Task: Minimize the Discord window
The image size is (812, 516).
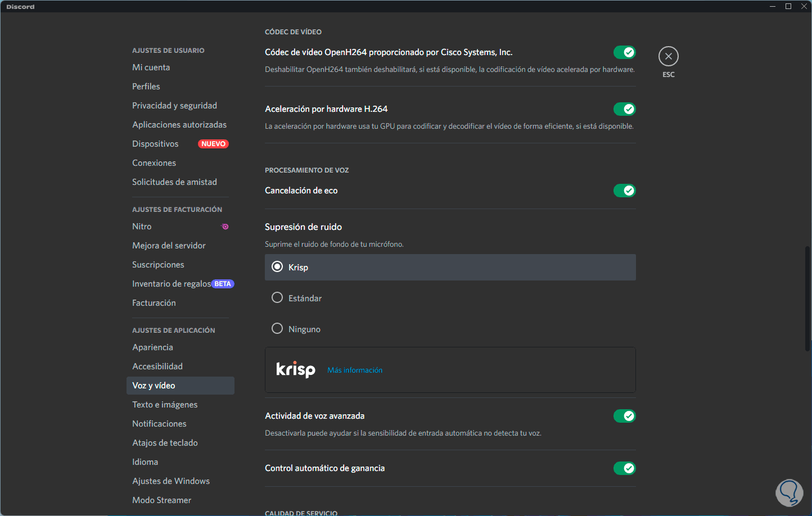Action: tap(773, 6)
